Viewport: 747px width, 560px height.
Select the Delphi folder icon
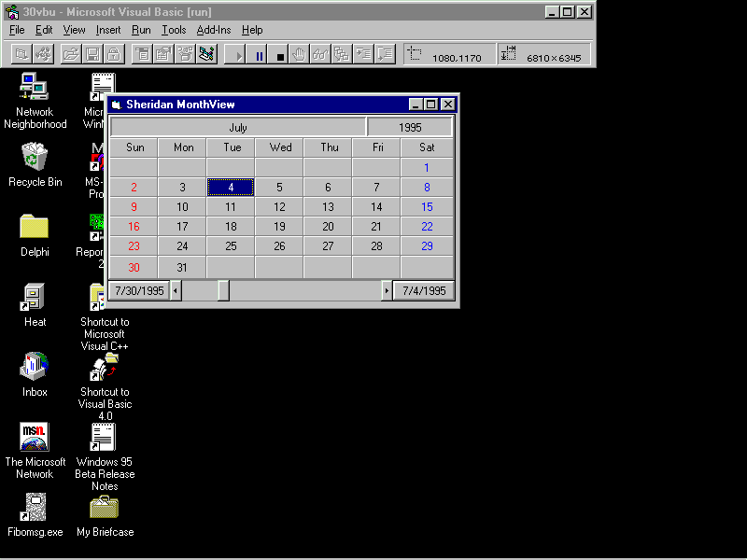coord(35,227)
